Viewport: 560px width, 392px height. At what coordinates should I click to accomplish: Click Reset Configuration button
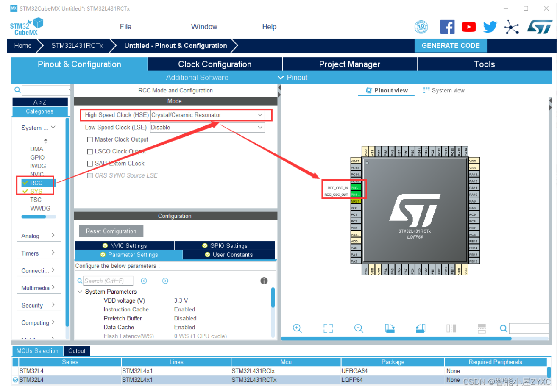[x=111, y=231]
